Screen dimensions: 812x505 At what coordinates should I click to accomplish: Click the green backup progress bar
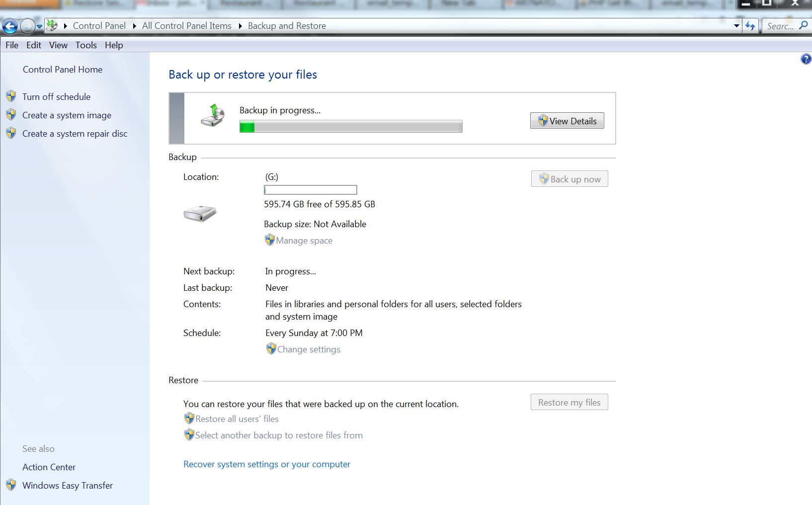coord(351,127)
